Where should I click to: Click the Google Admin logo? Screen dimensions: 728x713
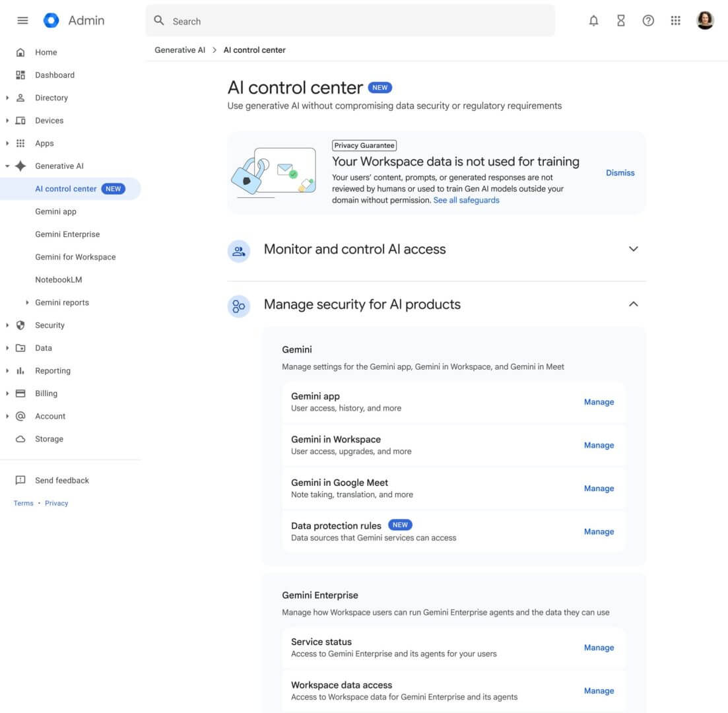tap(51, 20)
